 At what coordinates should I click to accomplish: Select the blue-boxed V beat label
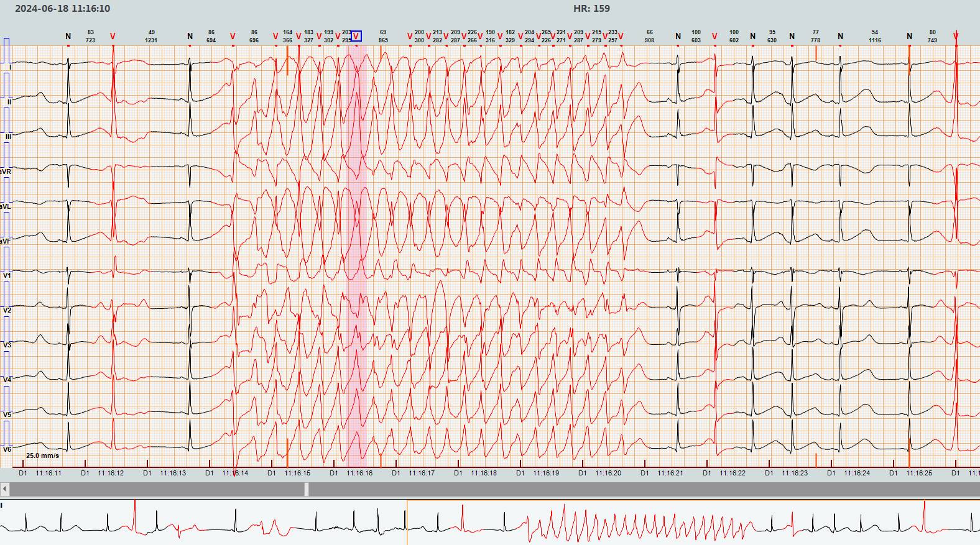pos(357,36)
